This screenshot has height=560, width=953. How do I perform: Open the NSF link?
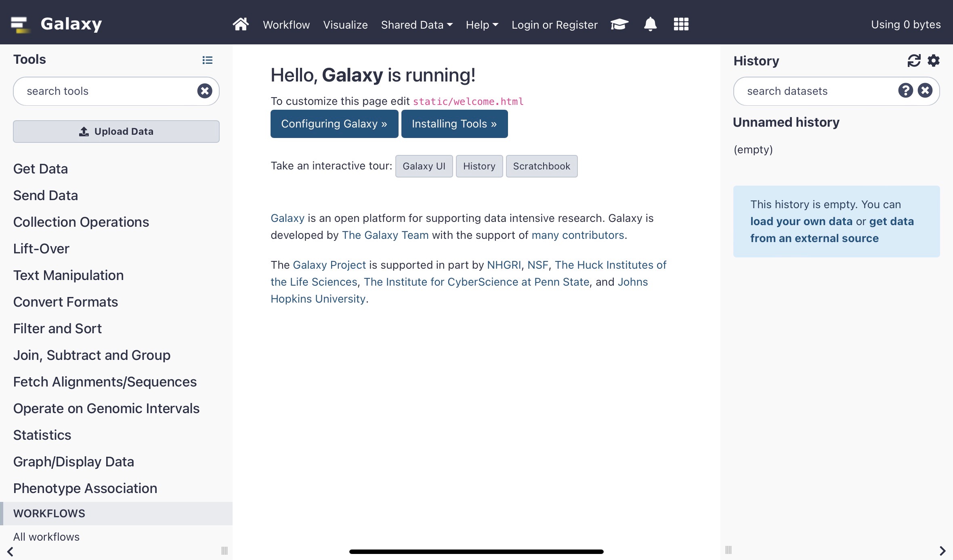click(538, 265)
